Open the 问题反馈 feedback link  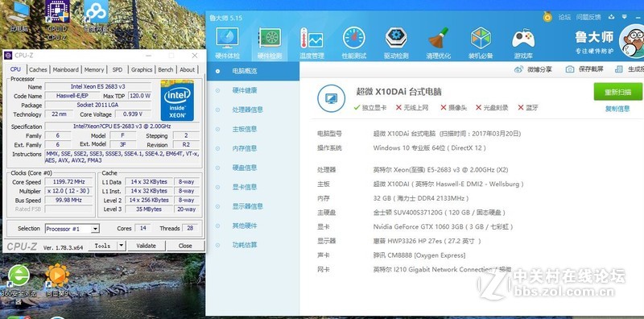click(588, 17)
